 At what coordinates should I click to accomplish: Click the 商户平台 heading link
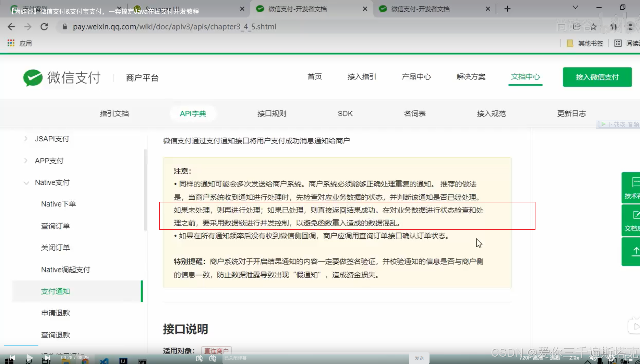(x=142, y=78)
